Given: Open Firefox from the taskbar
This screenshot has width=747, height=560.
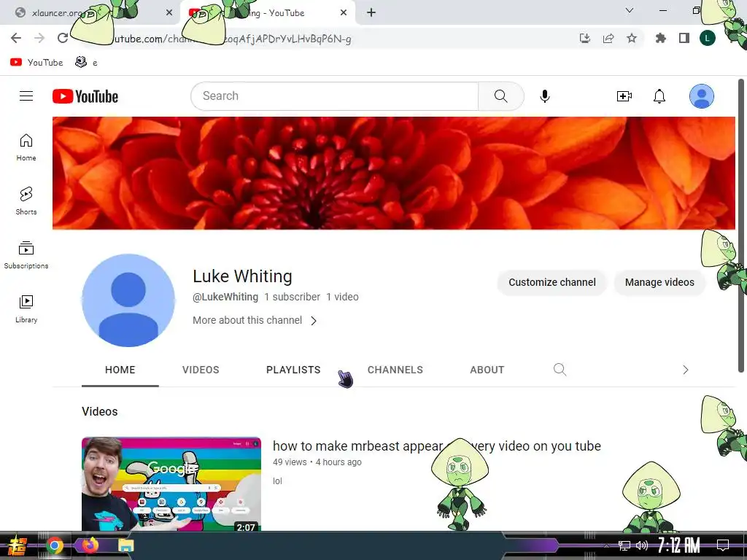Looking at the screenshot, I should 90,545.
